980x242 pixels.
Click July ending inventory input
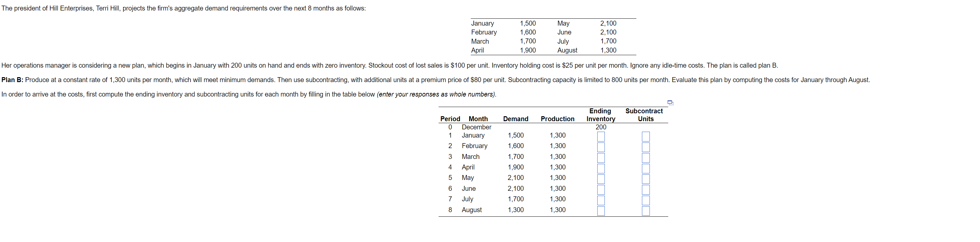[601, 200]
